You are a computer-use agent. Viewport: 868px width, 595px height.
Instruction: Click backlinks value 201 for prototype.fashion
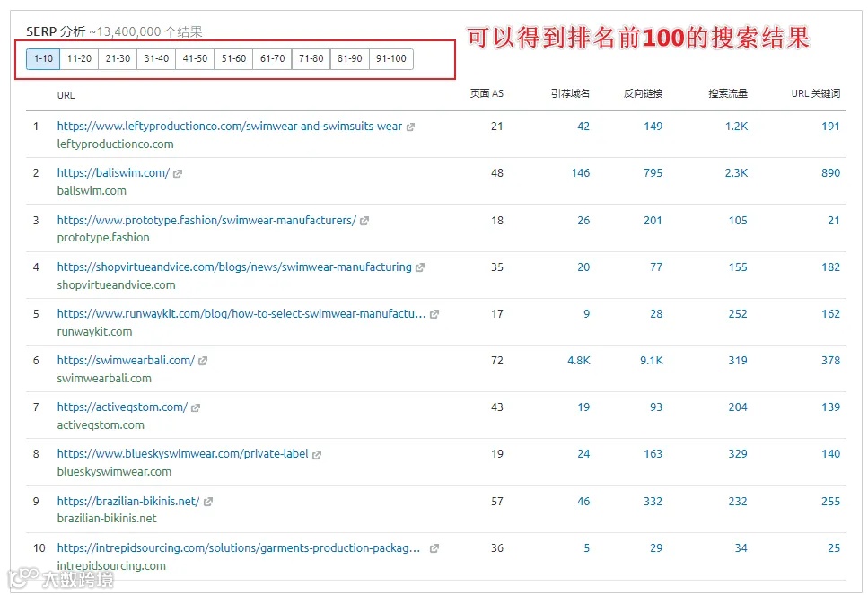click(653, 220)
